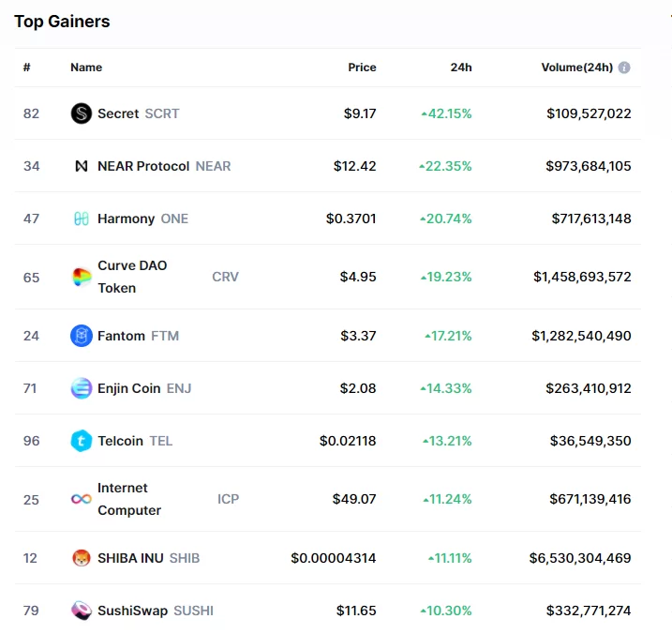Sort table by Price column header
This screenshot has height=634, width=672.
[x=362, y=68]
